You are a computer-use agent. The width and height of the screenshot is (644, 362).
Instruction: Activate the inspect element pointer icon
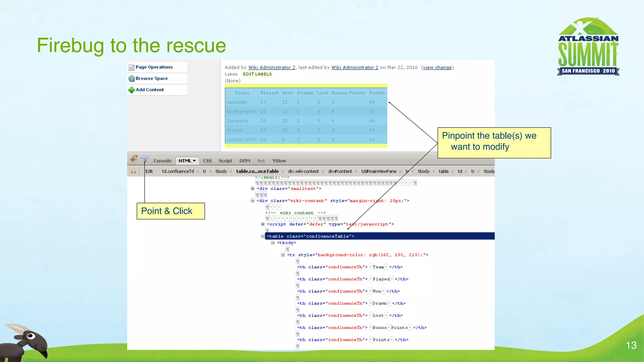(x=145, y=159)
